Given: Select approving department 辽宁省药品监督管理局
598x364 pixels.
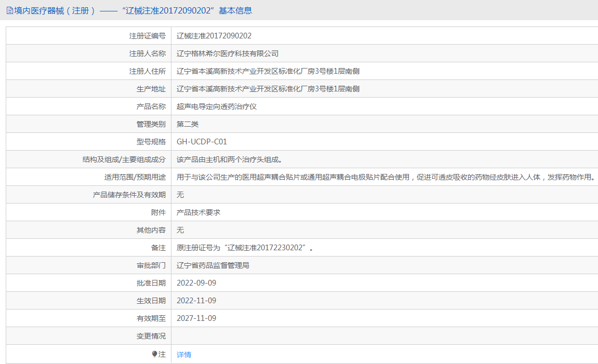Looking at the screenshot, I should coord(213,265).
